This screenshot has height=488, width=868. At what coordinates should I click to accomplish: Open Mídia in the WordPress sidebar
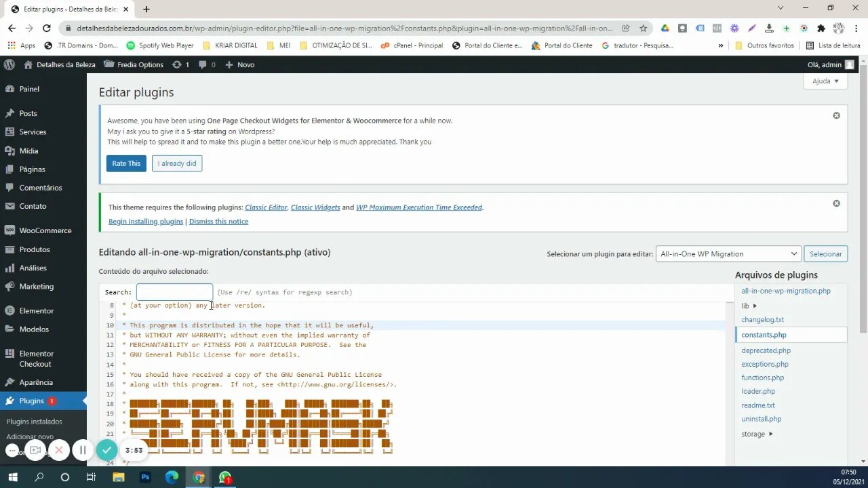click(28, 150)
